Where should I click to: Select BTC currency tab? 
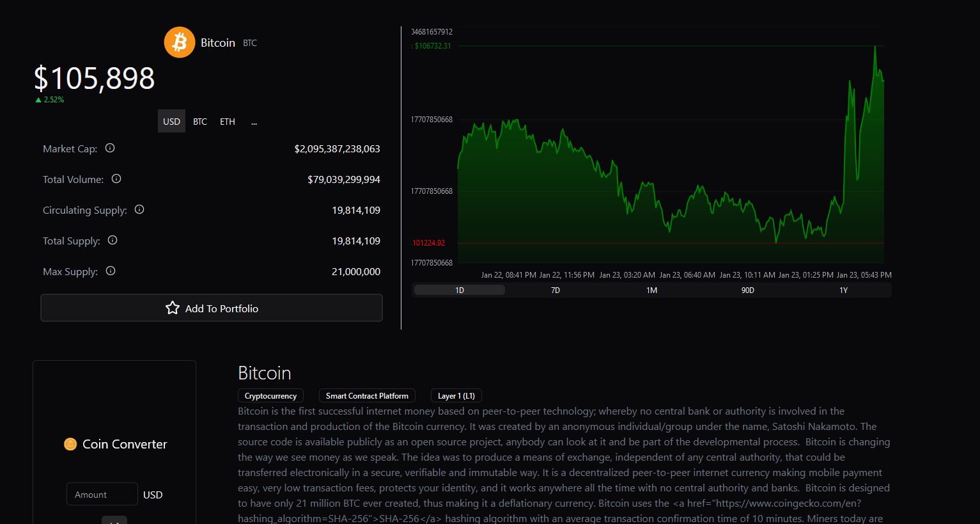[200, 121]
